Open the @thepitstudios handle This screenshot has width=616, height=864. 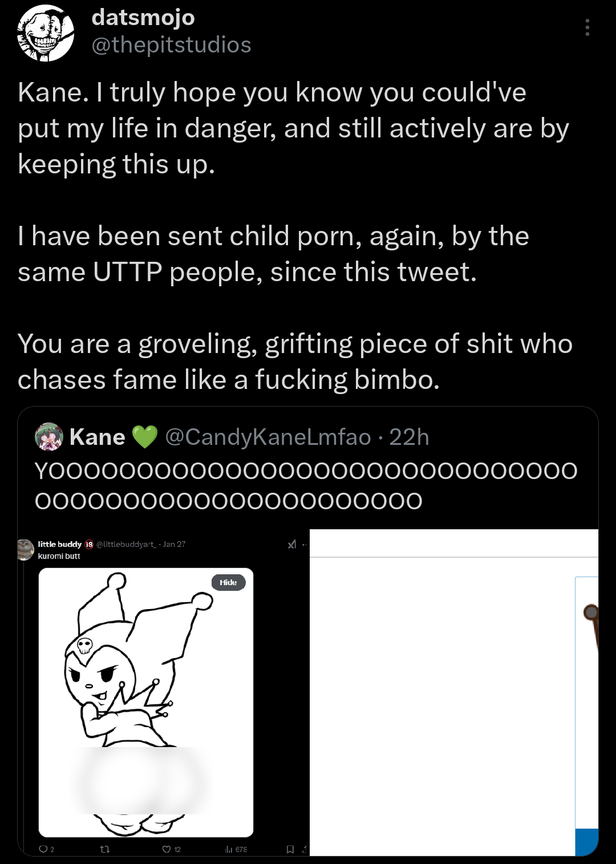171,44
